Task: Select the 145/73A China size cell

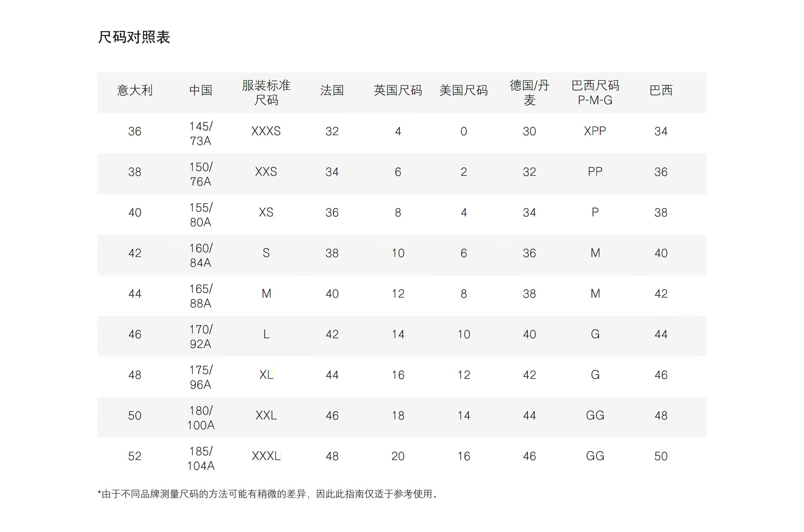Action: coord(201,133)
